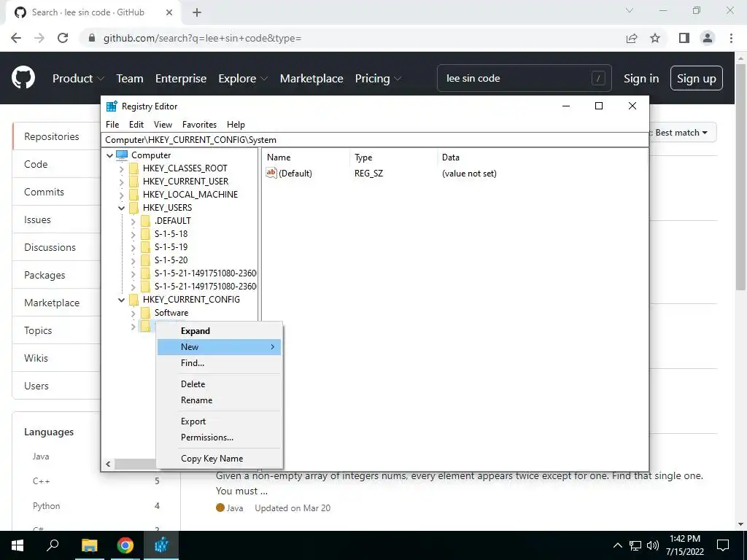Image resolution: width=747 pixels, height=560 pixels.
Task: Expand HKEY_CLASSES_ROOT key
Action: click(122, 168)
